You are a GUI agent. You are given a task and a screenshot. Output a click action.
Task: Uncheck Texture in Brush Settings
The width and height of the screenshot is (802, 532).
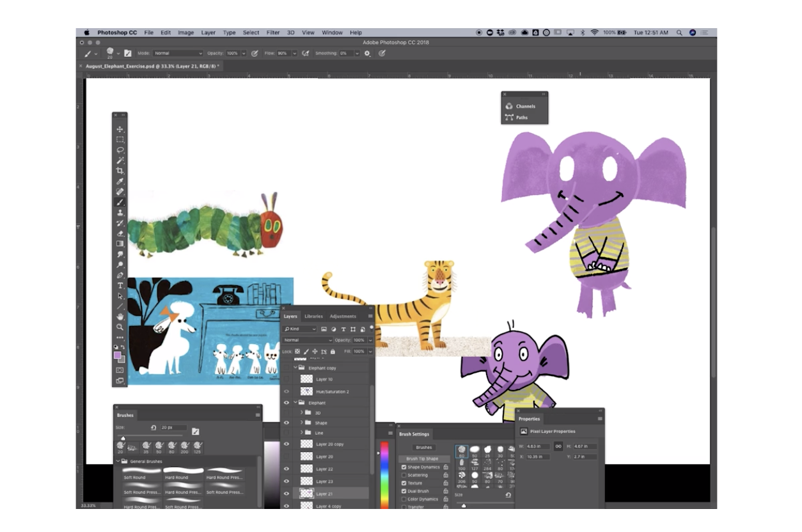click(404, 483)
